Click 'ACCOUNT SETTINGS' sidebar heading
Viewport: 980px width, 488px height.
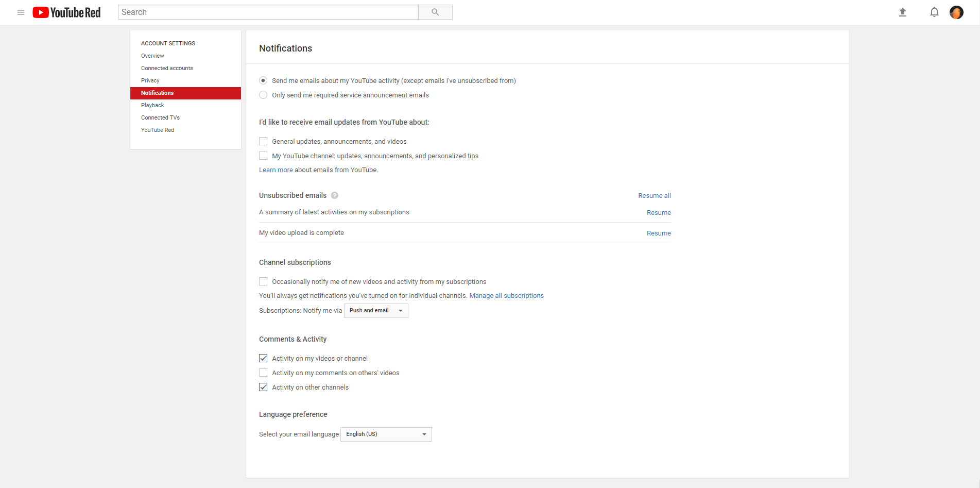pyautogui.click(x=168, y=43)
